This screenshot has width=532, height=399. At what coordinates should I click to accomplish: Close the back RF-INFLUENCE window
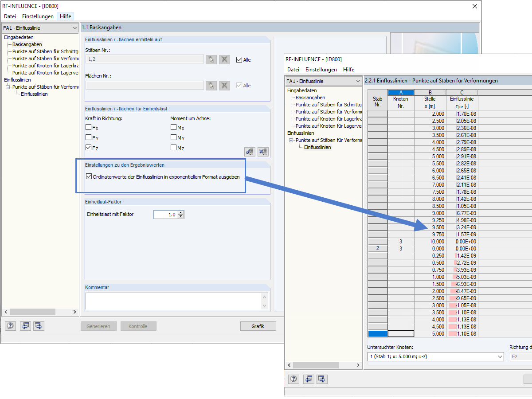point(475,6)
